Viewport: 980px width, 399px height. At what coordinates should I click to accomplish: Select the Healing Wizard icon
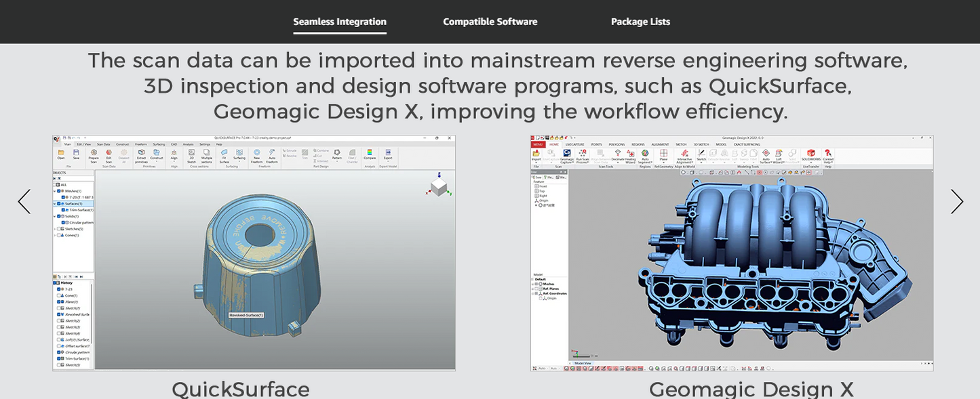631,154
